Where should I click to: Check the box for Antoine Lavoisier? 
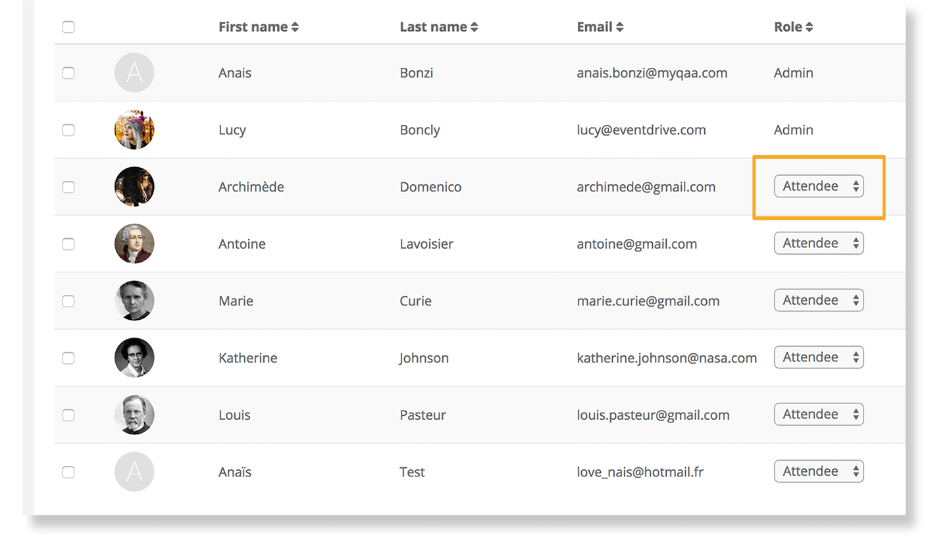click(x=68, y=244)
